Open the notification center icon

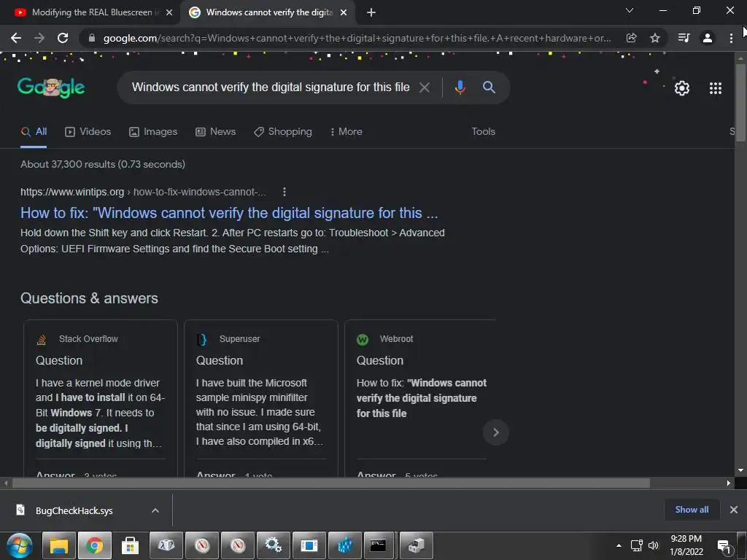tap(724, 547)
